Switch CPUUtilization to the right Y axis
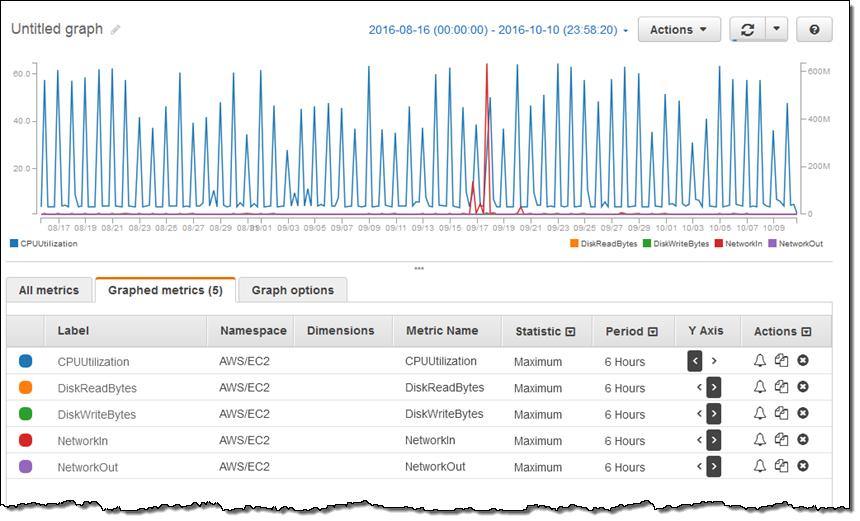The image size is (860, 521). click(714, 361)
